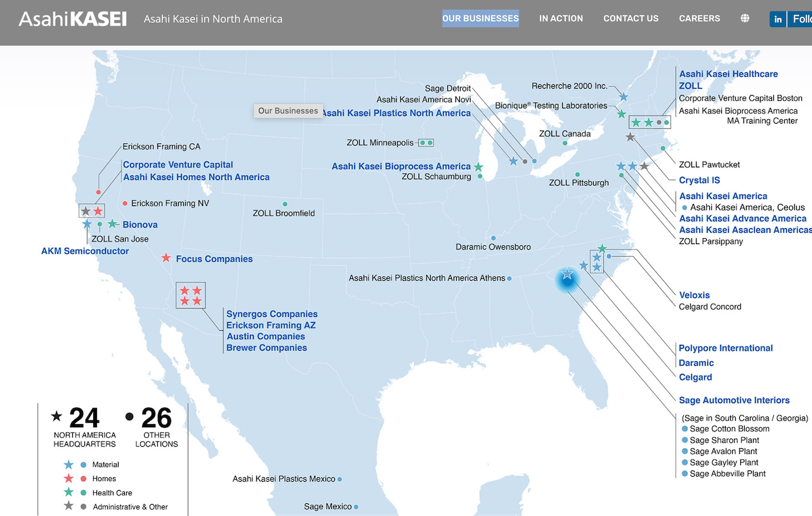The width and height of the screenshot is (812, 516).
Task: Open the In Action menu item
Action: [x=561, y=18]
